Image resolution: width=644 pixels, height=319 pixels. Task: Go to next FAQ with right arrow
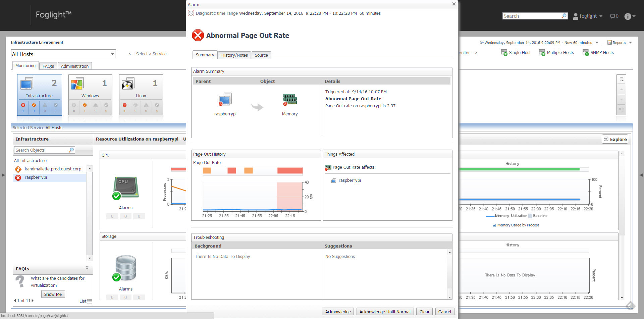33,301
